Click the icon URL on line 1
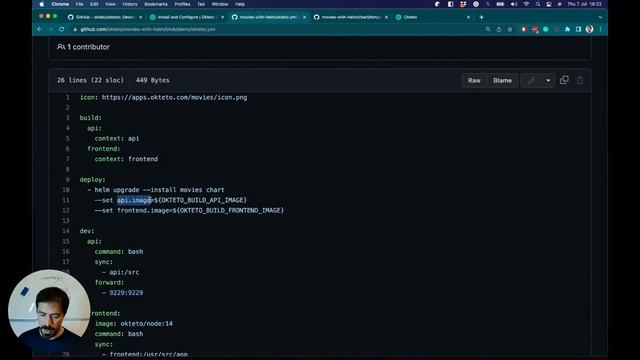The image size is (640, 360). pos(174,98)
